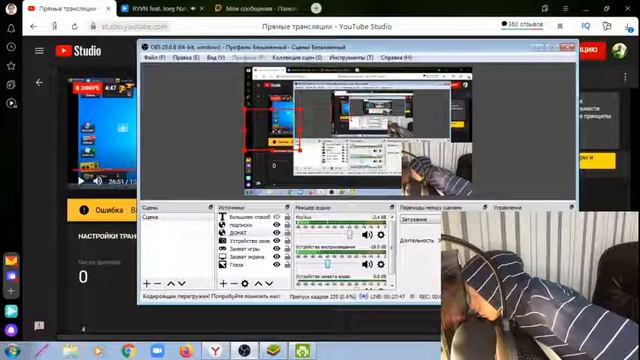
Task: Remove the selected source with the Sources minus icon
Action: tap(234, 283)
